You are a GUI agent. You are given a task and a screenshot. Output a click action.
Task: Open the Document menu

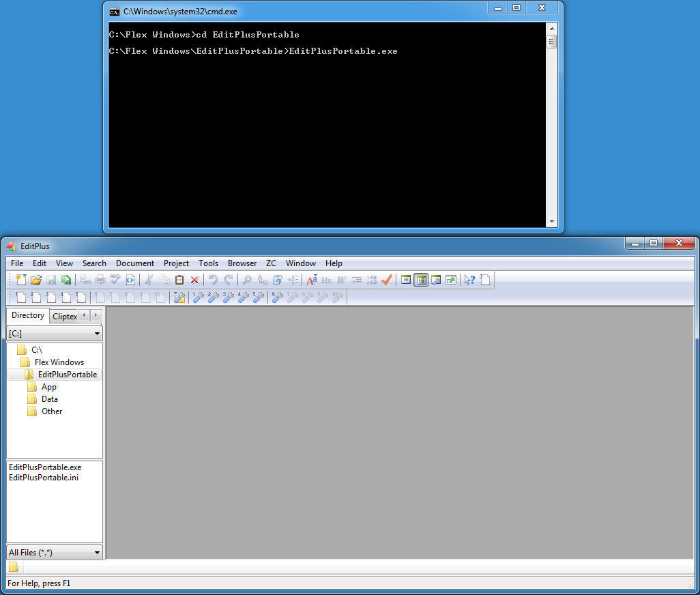click(134, 263)
